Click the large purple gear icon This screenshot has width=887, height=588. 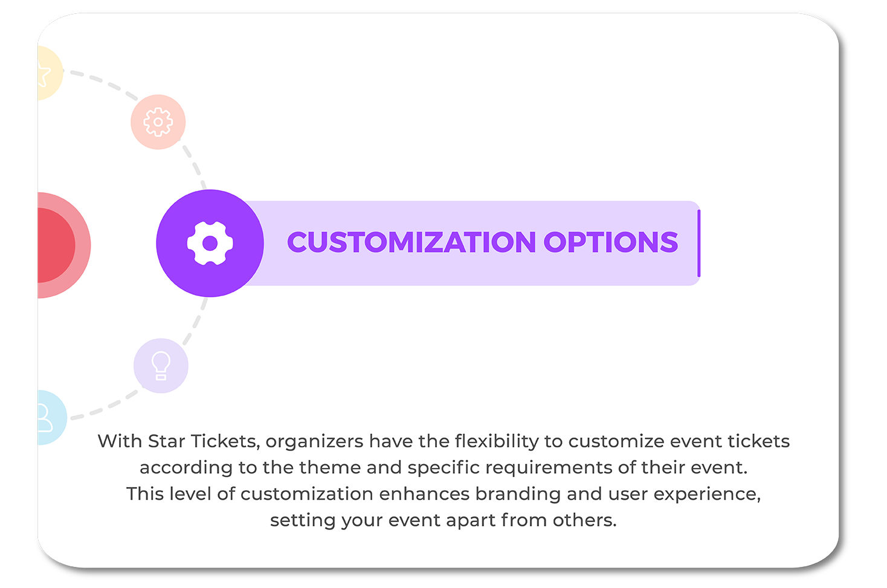[x=210, y=243]
